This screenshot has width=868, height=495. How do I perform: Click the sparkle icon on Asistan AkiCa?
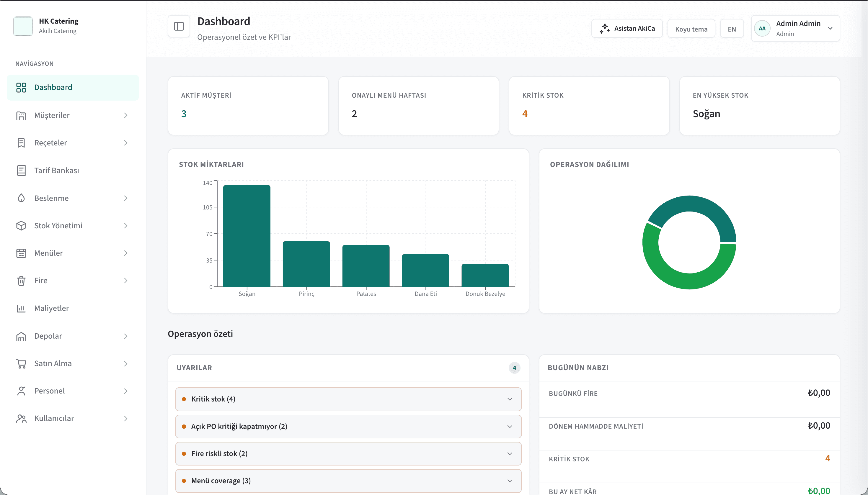(604, 29)
